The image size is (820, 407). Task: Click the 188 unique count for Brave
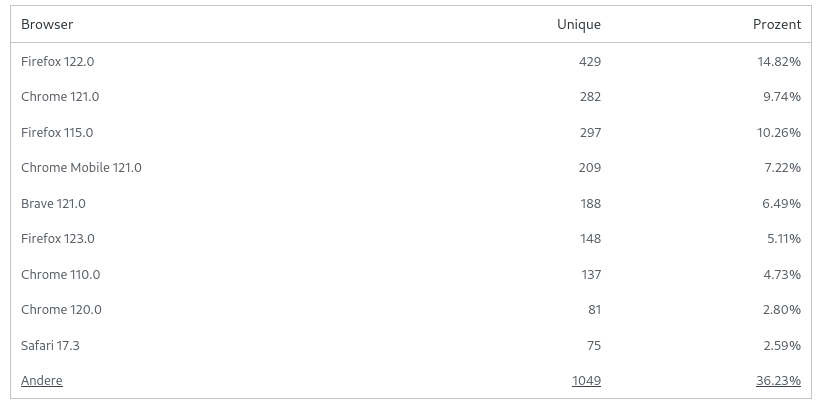click(590, 204)
